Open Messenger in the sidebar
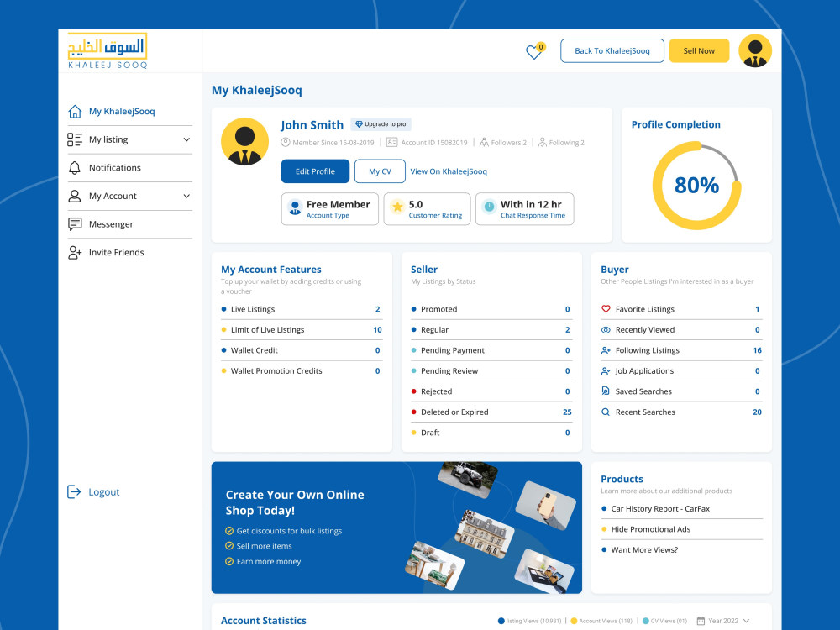Screen dimensions: 840x630 tap(129, 224)
